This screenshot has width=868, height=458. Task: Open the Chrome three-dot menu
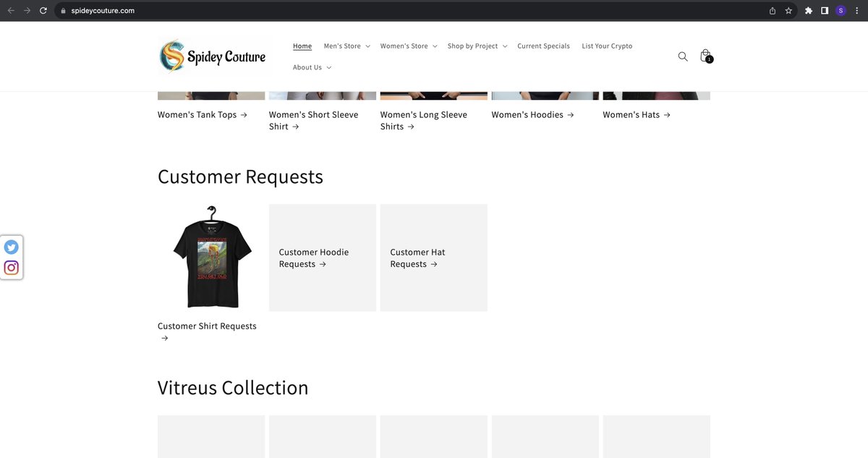856,11
